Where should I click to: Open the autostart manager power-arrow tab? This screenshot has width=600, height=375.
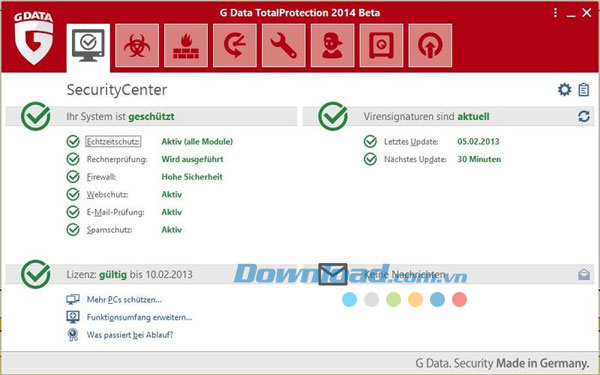[x=430, y=46]
